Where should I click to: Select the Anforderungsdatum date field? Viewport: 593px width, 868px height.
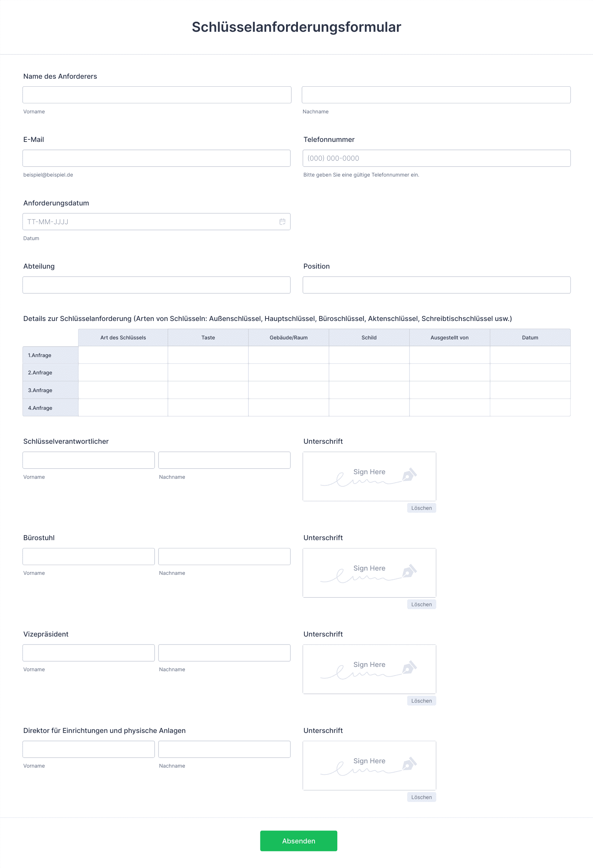point(150,221)
